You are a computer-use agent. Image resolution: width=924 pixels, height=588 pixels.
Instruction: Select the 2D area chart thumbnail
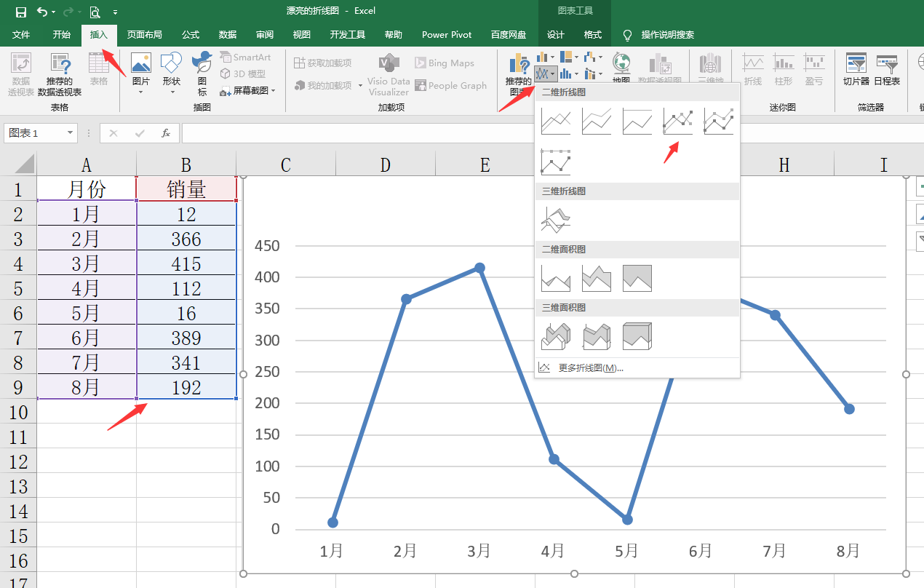tap(556, 277)
